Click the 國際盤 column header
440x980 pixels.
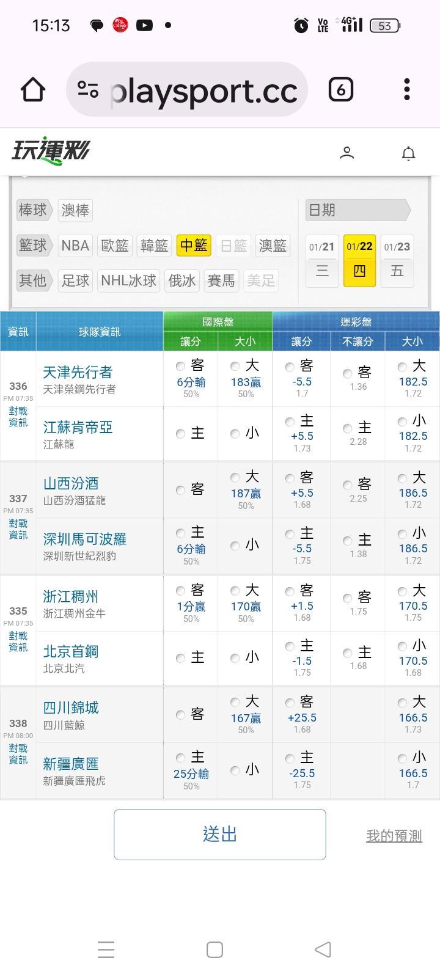(218, 321)
